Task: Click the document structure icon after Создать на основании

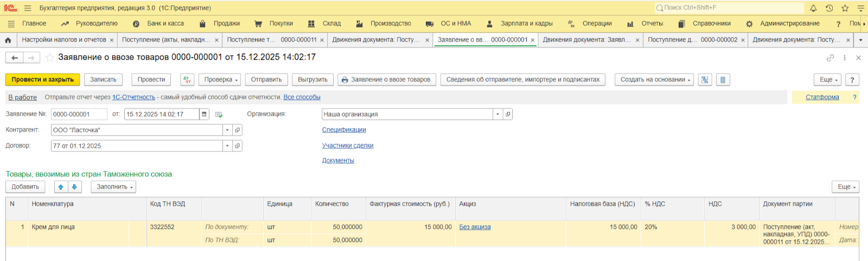Action: [705, 80]
